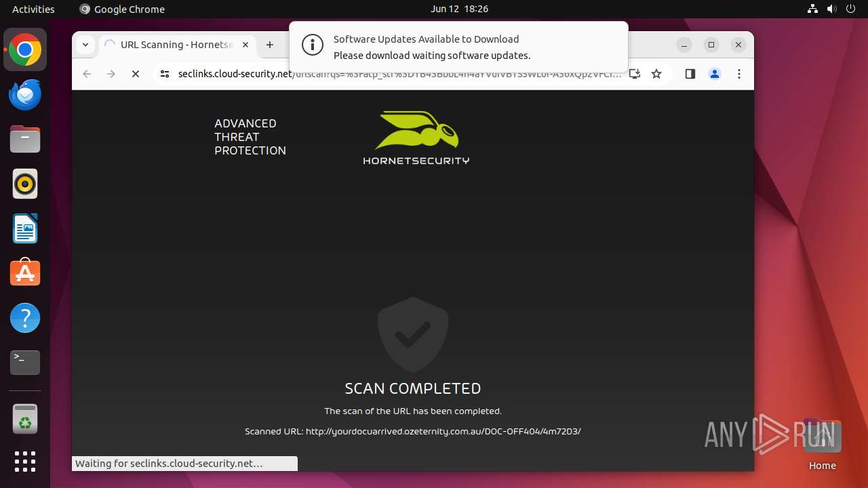
Task: Click the install app icon in address bar
Action: (635, 74)
